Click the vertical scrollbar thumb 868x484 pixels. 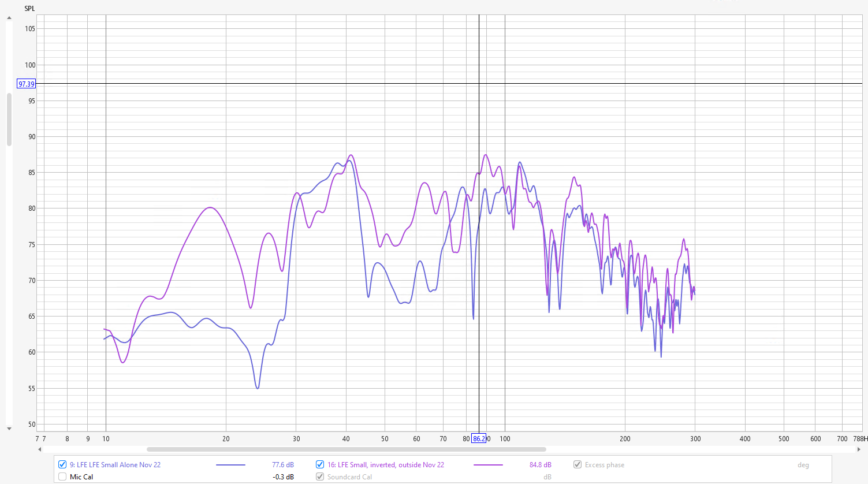[9, 119]
